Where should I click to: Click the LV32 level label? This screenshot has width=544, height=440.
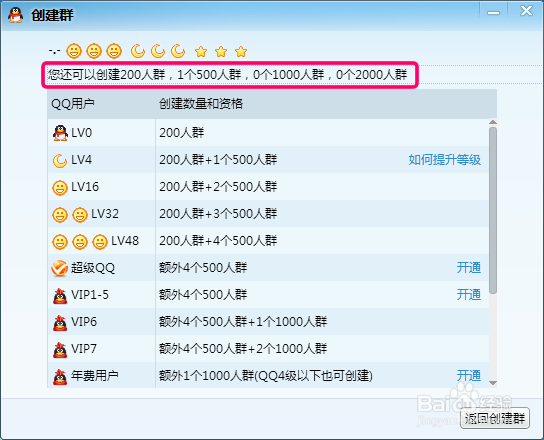pos(105,214)
